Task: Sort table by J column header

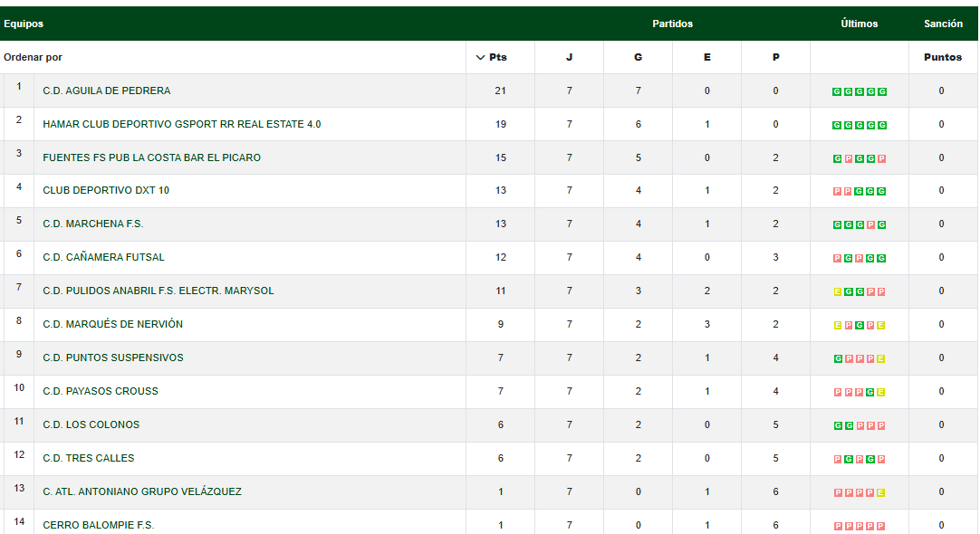Action: (x=569, y=58)
